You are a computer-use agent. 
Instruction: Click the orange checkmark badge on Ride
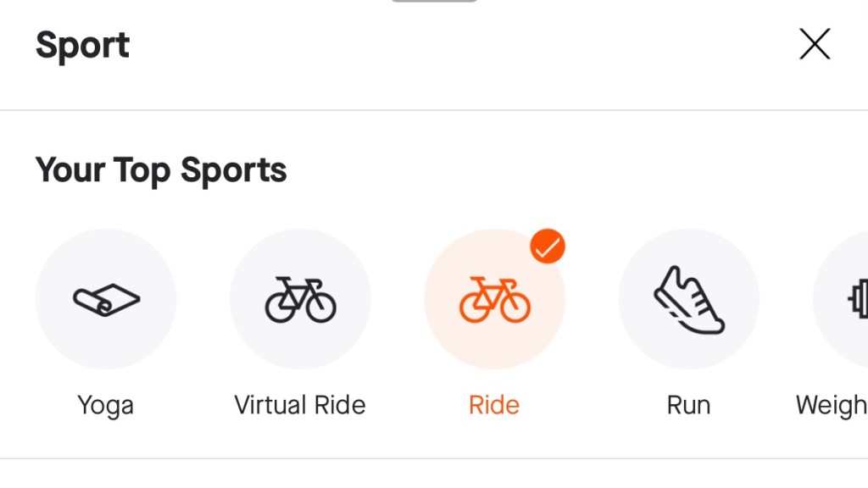point(548,247)
